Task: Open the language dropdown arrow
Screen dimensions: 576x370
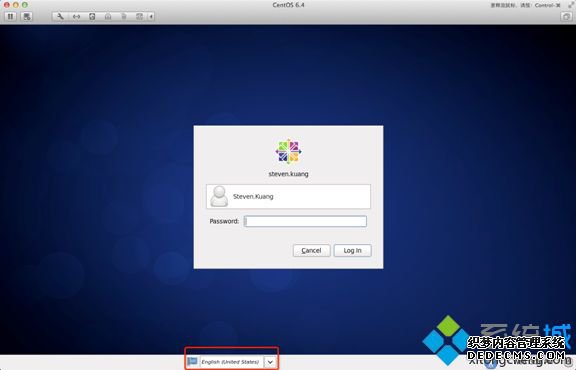Action: pos(270,362)
